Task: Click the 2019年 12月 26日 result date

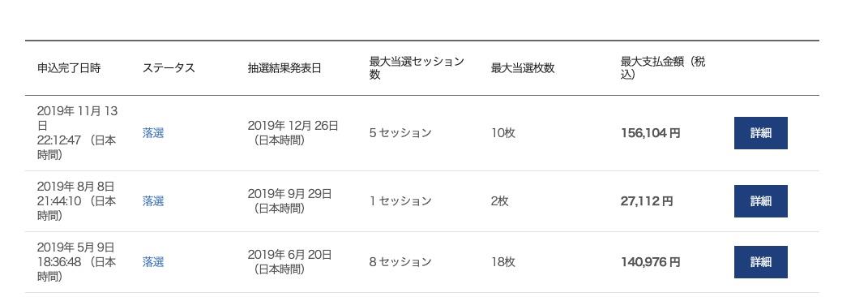Action: coord(293,126)
